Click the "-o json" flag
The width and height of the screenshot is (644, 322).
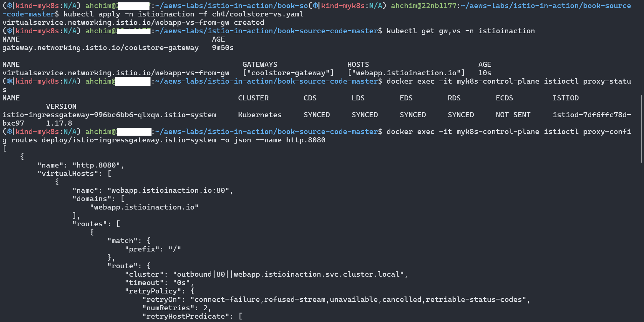click(x=236, y=140)
